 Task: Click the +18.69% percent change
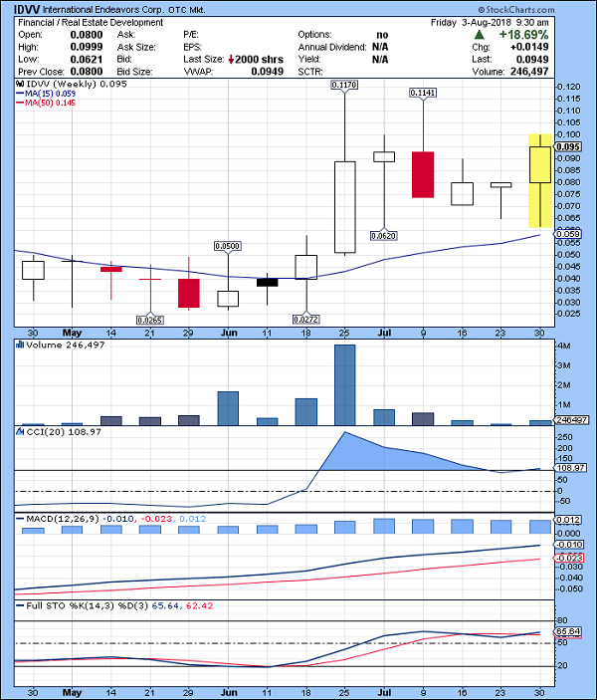coord(523,35)
